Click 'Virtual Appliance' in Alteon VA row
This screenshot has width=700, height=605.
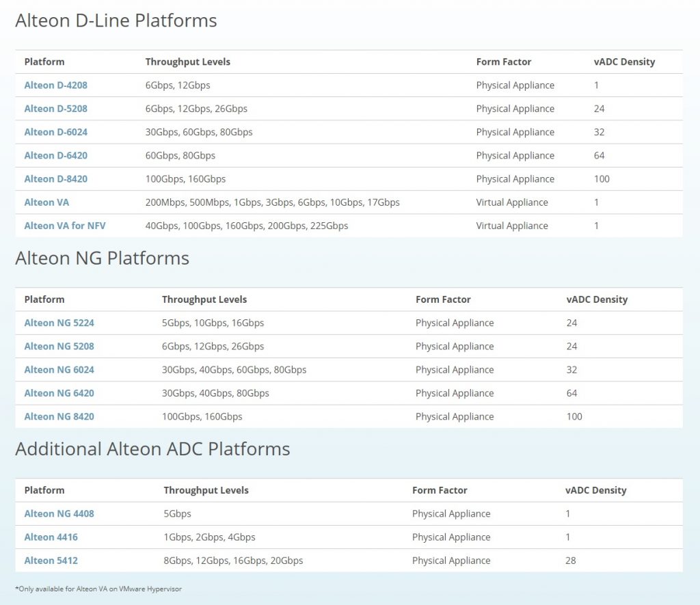tap(512, 202)
